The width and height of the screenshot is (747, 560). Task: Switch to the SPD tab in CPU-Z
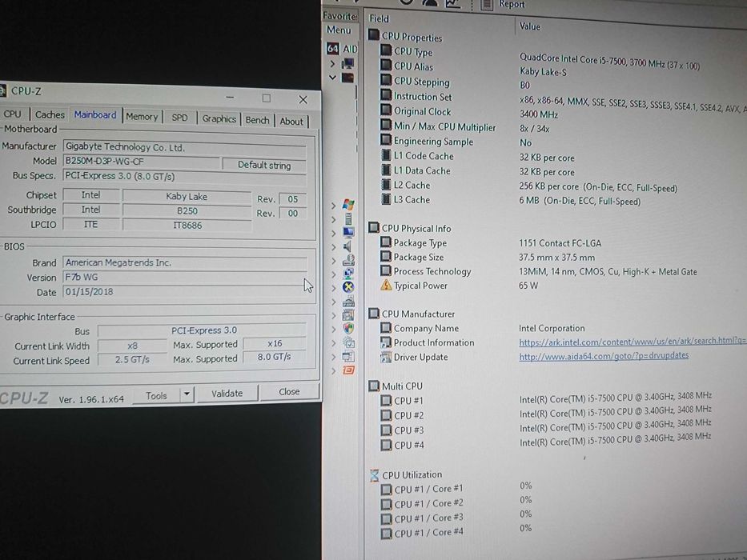[179, 118]
